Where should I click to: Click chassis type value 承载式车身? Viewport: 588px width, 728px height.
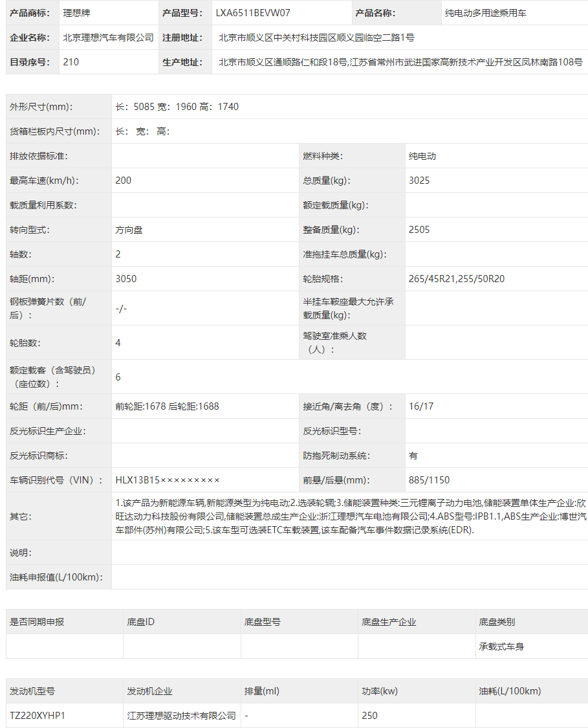[502, 646]
